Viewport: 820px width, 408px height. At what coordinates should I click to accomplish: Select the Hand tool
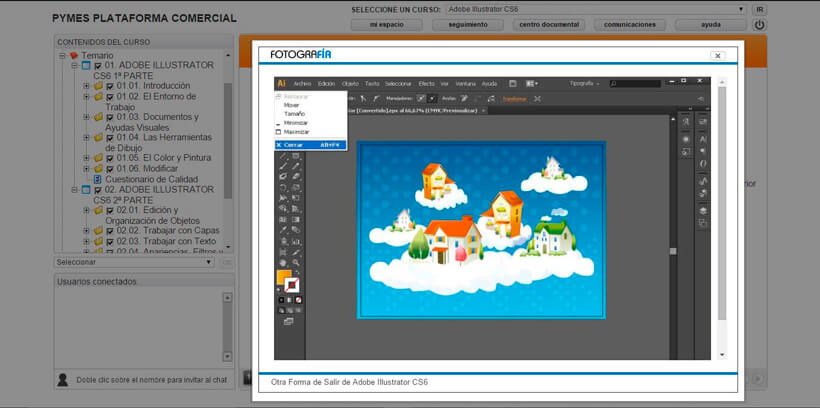pyautogui.click(x=283, y=263)
